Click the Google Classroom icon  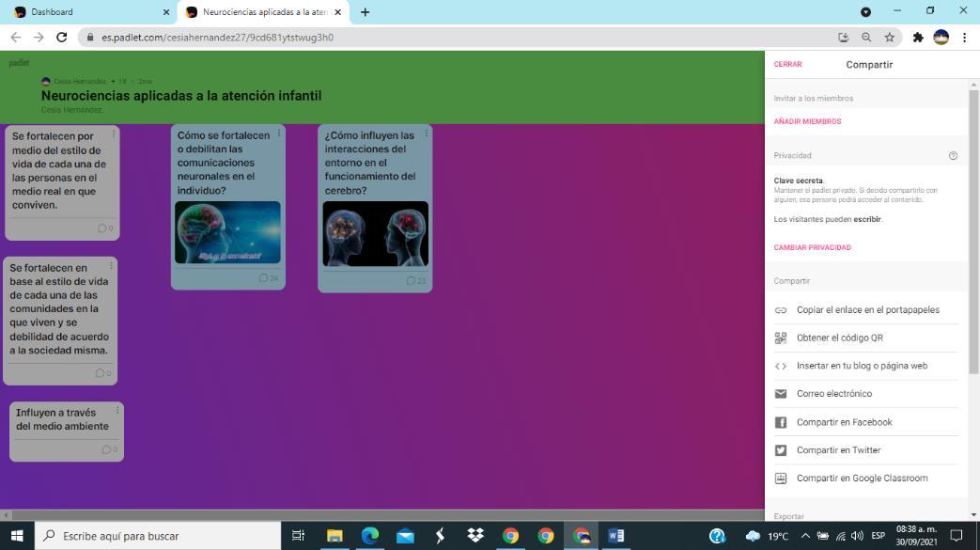coord(781,478)
